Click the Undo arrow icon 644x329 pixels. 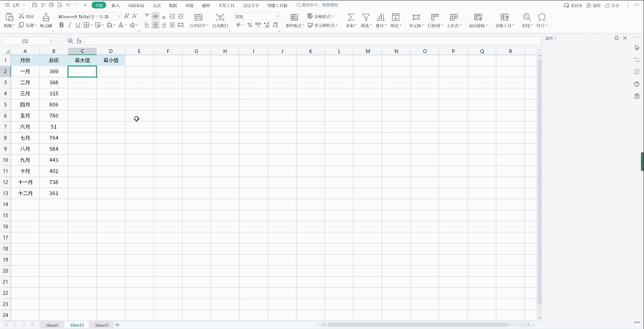pos(68,5)
